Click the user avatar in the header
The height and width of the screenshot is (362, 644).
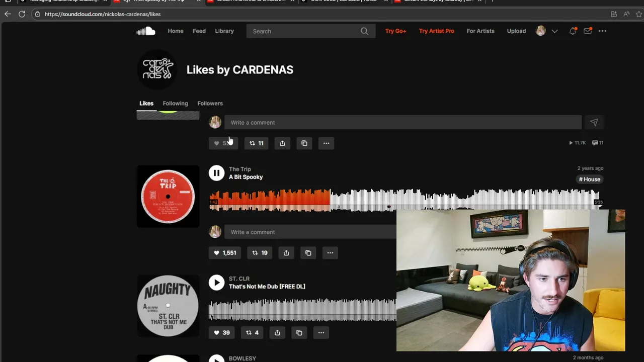[541, 31]
